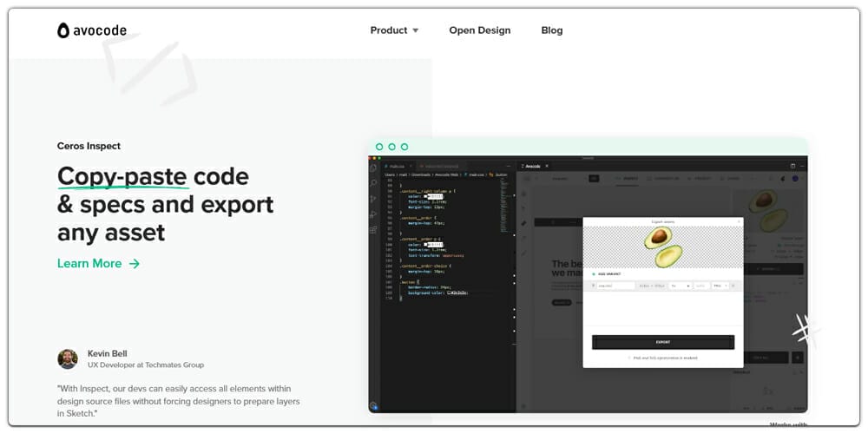Open the Product dropdown menu
Image resolution: width=868 pixels, height=434 pixels.
[x=394, y=30]
